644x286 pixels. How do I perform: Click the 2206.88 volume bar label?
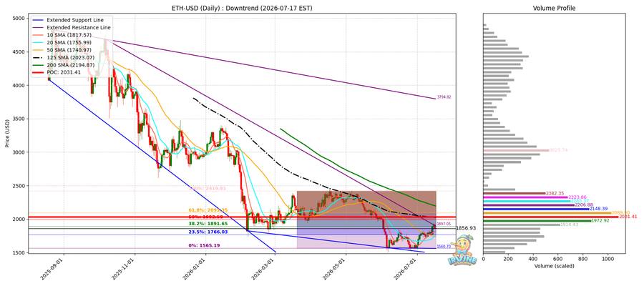click(584, 204)
